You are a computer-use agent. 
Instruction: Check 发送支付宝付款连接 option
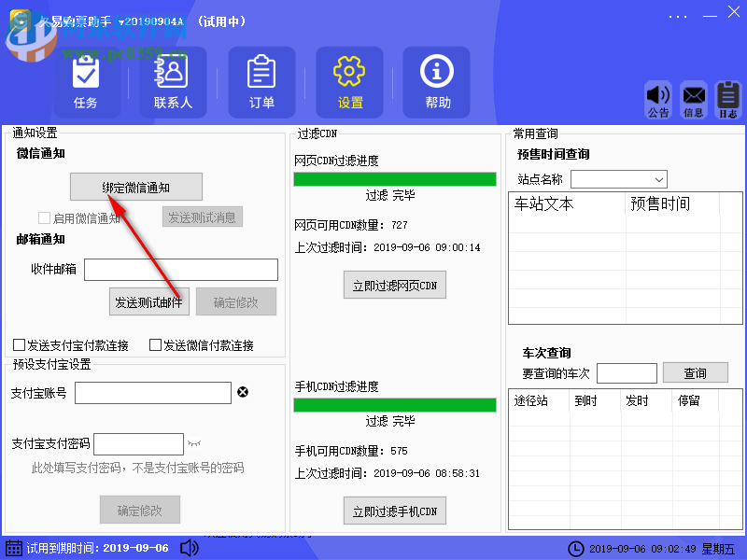coord(19,344)
